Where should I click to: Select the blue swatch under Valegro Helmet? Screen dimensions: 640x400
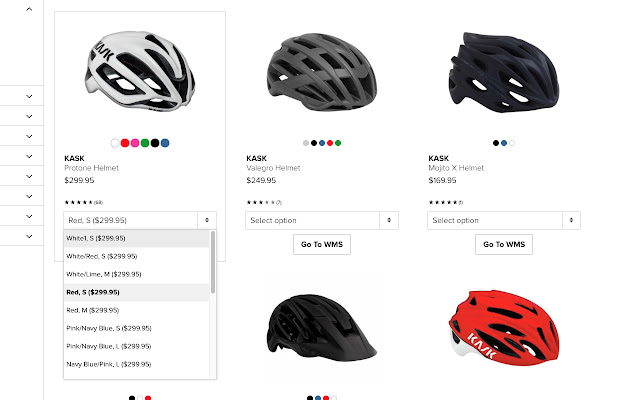tap(322, 143)
